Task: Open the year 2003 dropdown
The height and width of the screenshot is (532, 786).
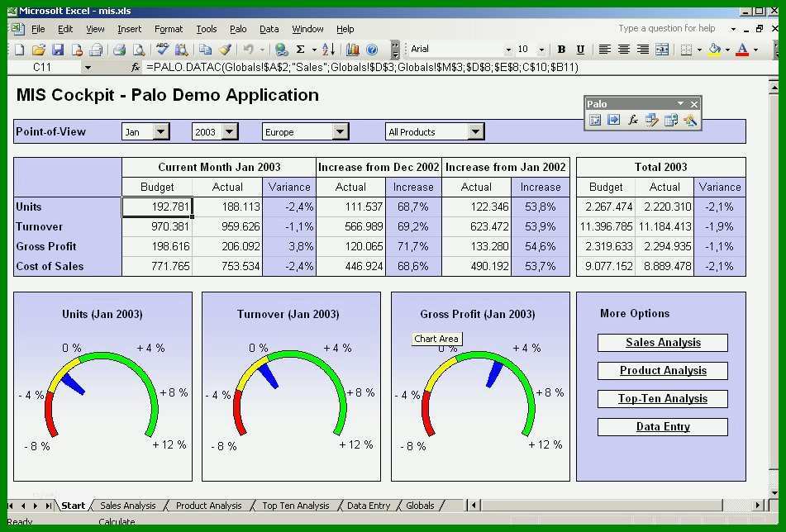Action: click(x=230, y=131)
